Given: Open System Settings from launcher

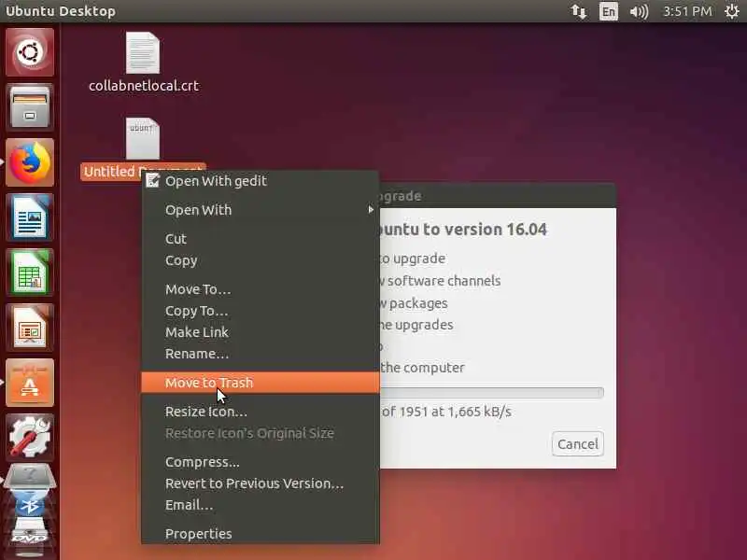Looking at the screenshot, I should point(30,438).
